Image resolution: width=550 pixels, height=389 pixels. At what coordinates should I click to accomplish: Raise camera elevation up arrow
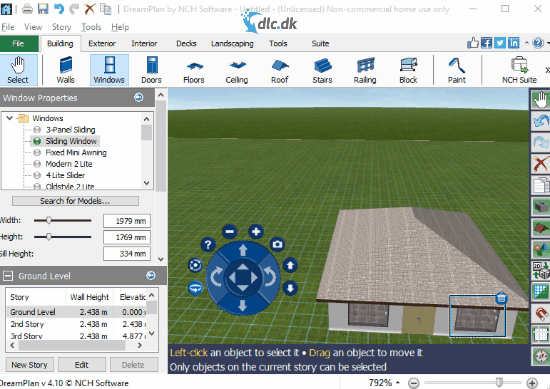(290, 266)
